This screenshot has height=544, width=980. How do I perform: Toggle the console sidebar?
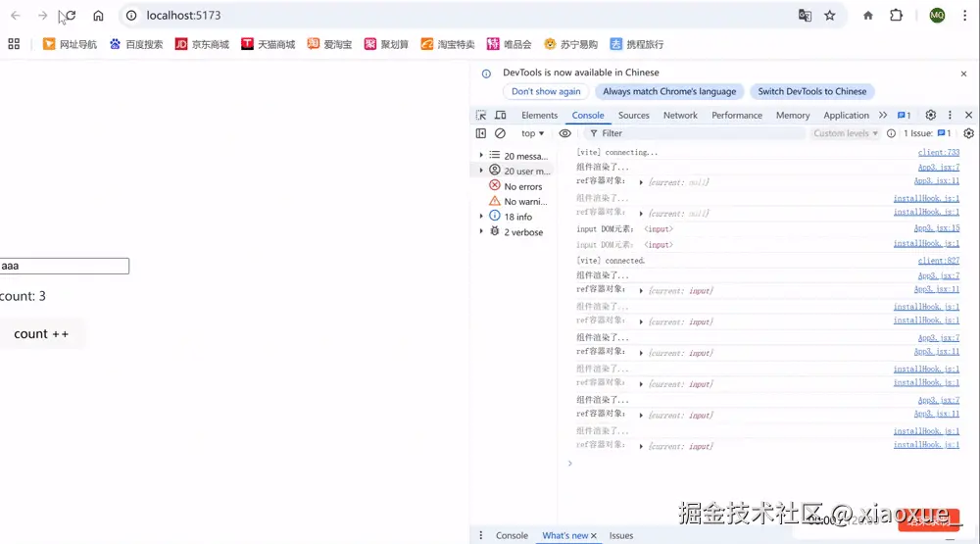click(480, 133)
